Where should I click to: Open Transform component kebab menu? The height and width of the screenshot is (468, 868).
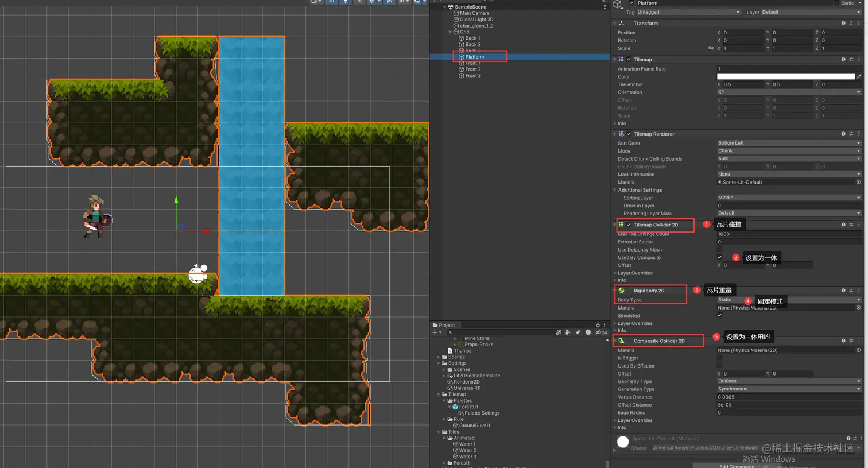[x=859, y=23]
